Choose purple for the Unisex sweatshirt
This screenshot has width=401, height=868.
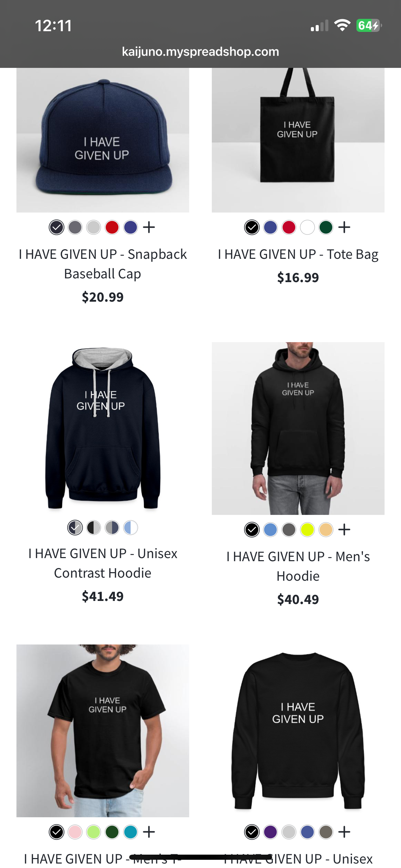click(270, 832)
